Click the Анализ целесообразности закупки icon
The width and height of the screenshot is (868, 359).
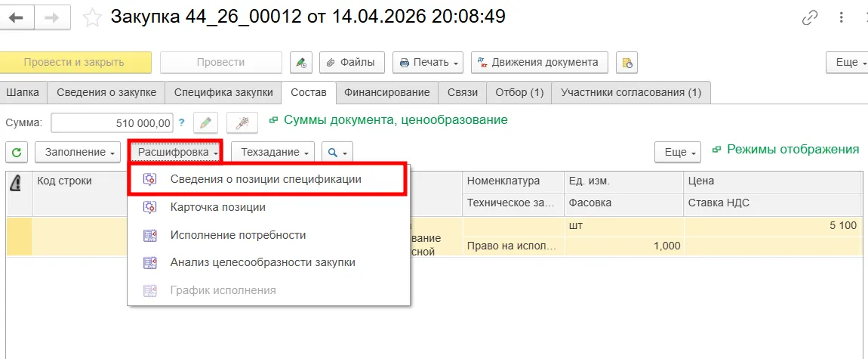149,262
